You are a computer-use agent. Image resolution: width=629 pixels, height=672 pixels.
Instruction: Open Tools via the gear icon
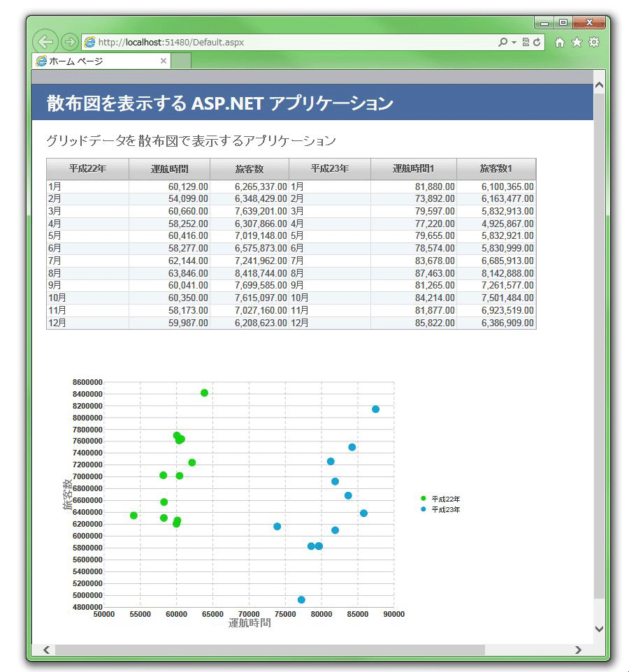coord(593,42)
